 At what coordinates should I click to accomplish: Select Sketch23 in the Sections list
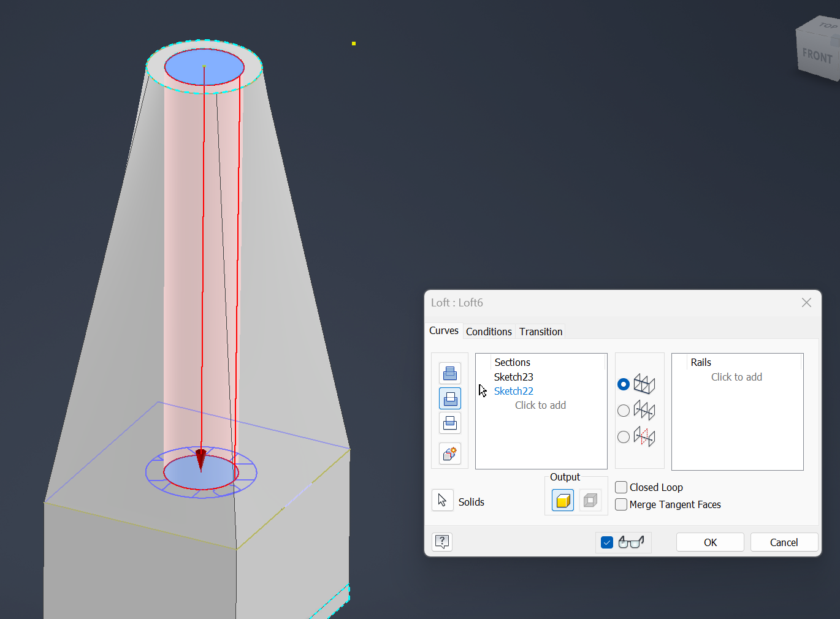pyautogui.click(x=514, y=376)
